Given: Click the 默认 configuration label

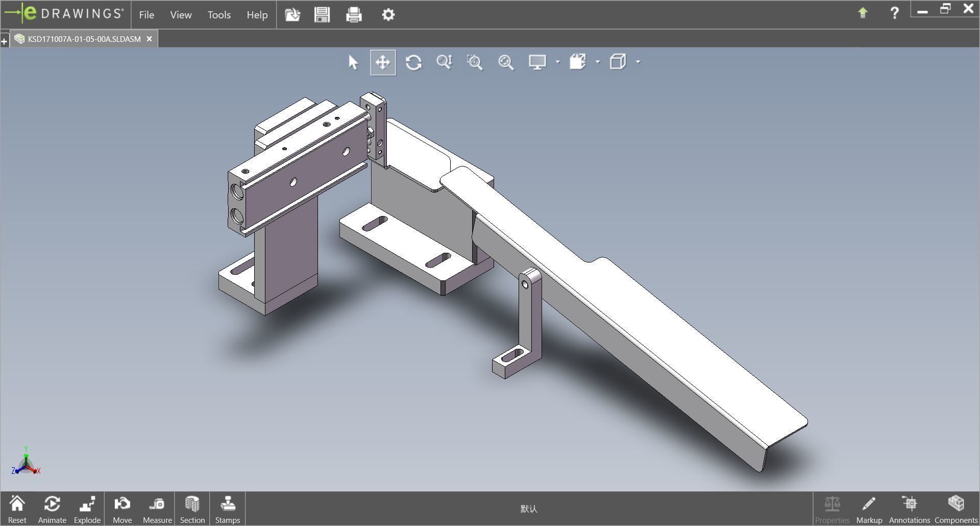Looking at the screenshot, I should tap(529, 509).
